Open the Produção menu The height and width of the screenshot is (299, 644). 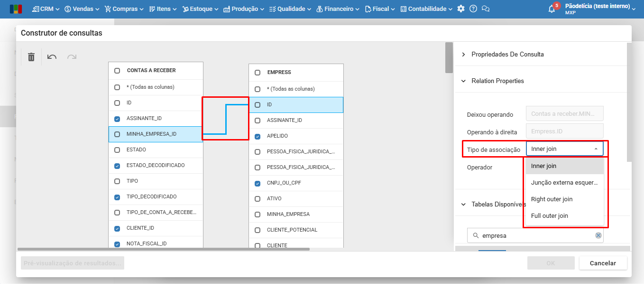coord(244,9)
